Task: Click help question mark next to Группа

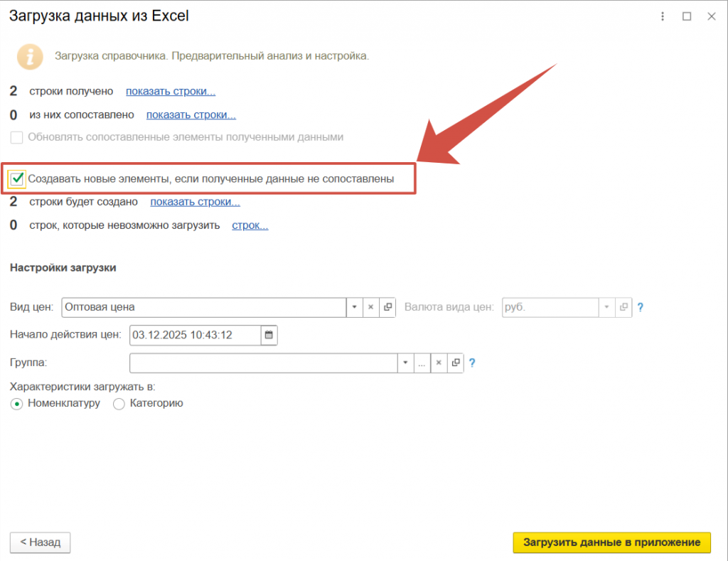Action: point(472,363)
